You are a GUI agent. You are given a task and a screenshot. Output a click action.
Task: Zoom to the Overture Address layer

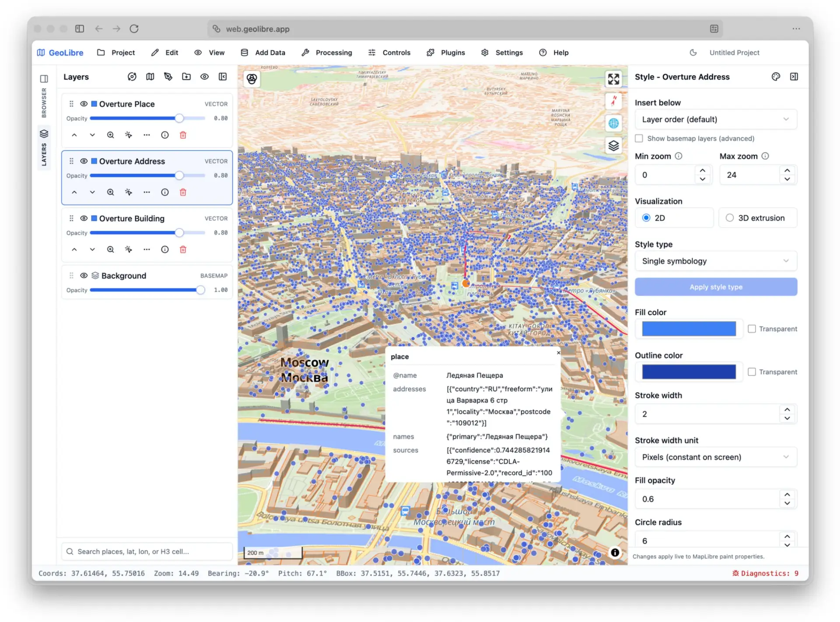(110, 192)
